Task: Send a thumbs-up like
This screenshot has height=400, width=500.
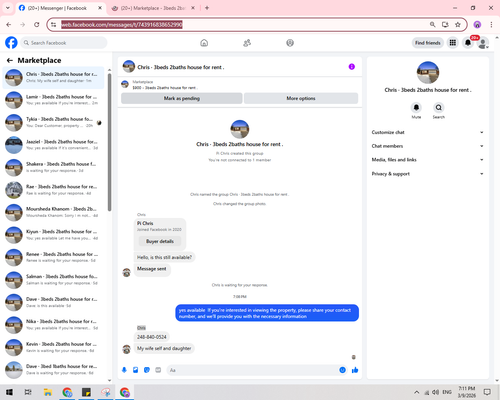Action: pos(355,370)
